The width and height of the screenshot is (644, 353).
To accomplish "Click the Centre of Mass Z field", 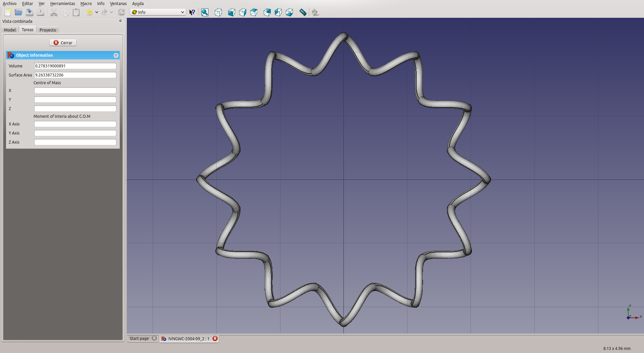I will click(75, 109).
